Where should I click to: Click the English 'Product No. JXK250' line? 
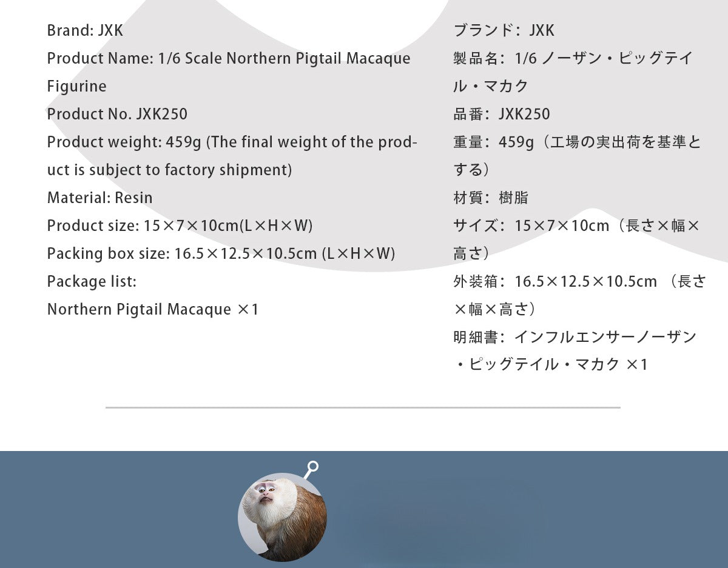(x=117, y=114)
